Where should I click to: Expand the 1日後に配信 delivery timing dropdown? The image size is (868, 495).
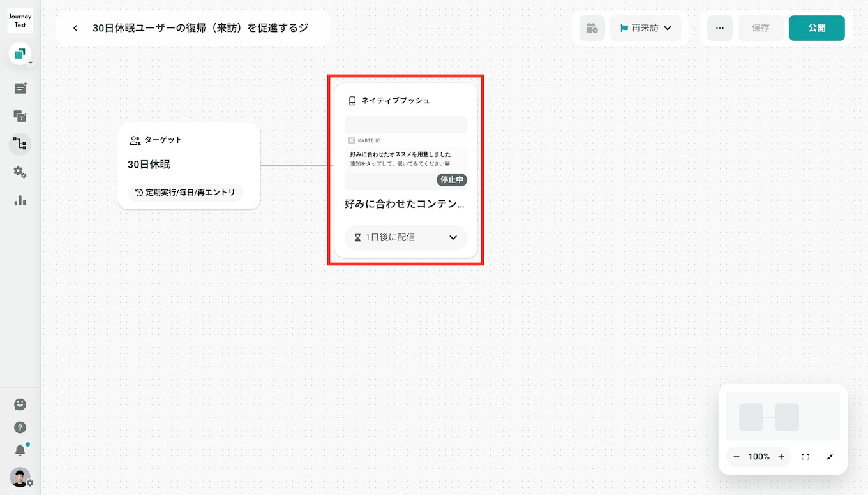[x=406, y=237]
